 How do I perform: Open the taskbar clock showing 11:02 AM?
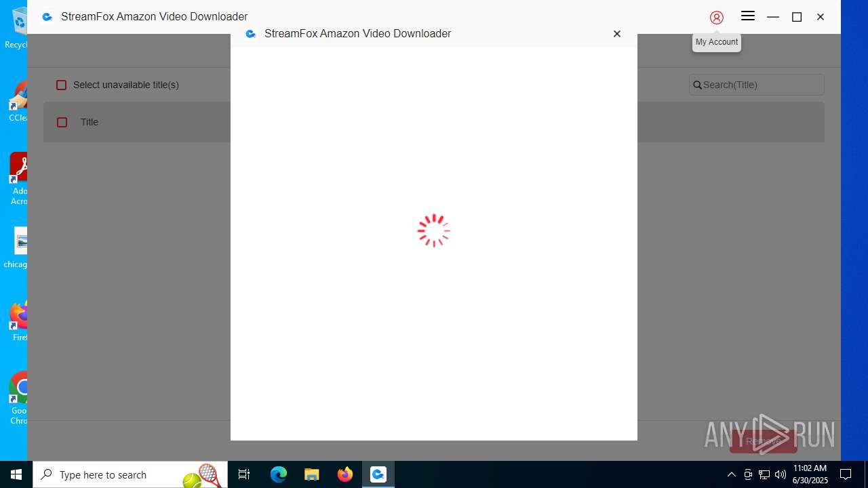click(x=810, y=474)
